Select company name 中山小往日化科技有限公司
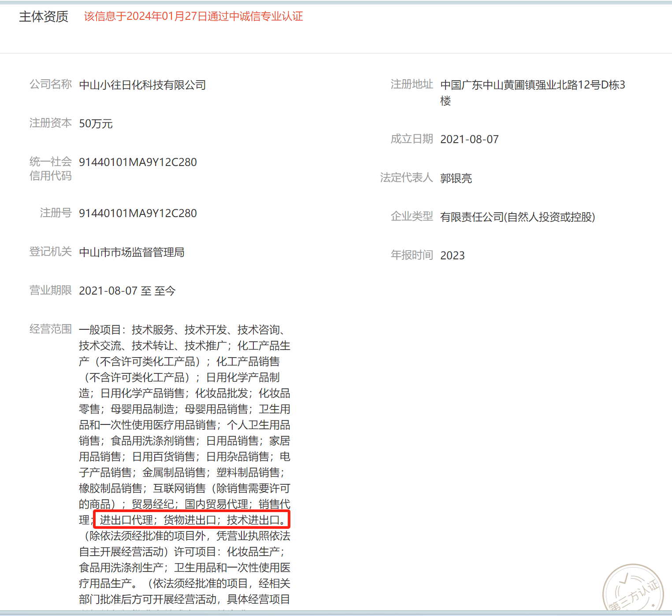Screen dimensions: 672x616 pyautogui.click(x=142, y=85)
